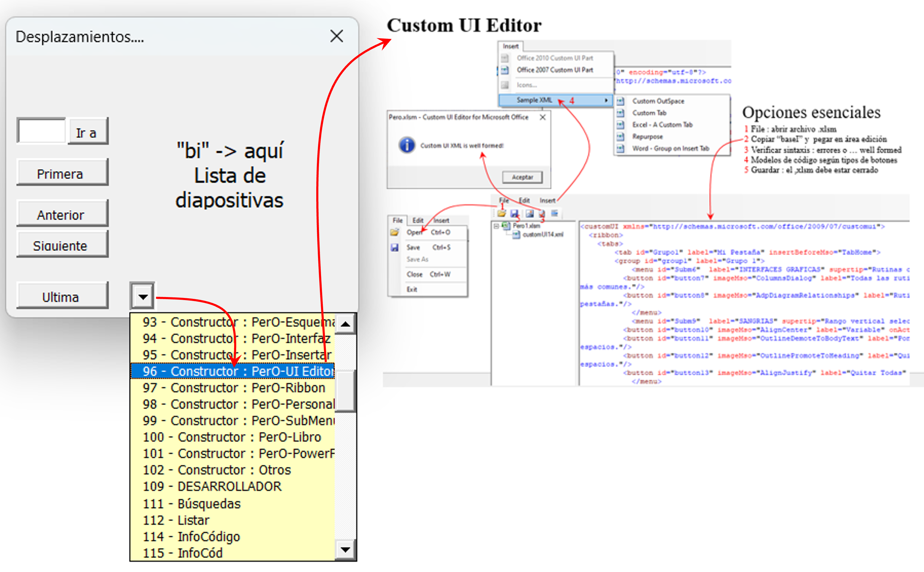
Task: Click the Anterior button
Action: pyautogui.click(x=62, y=214)
